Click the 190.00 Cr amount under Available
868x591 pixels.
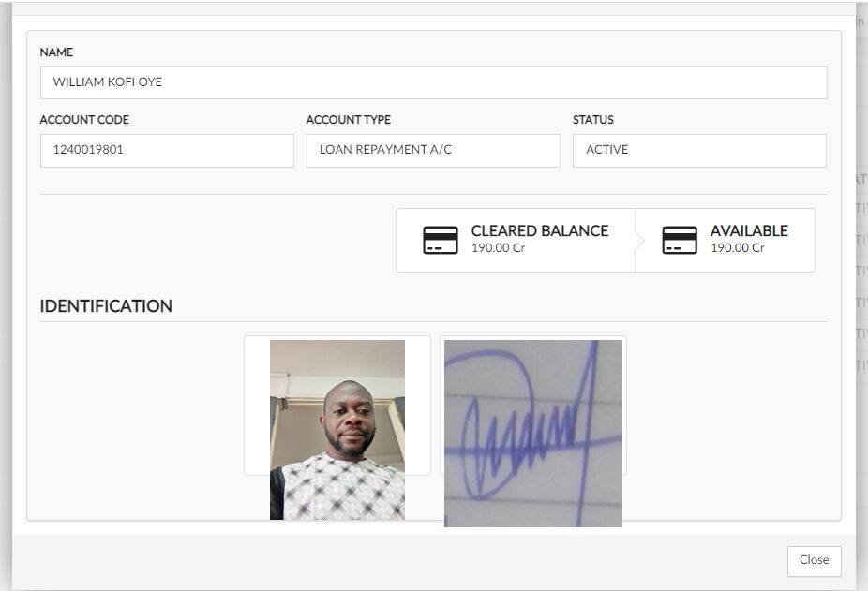(737, 248)
